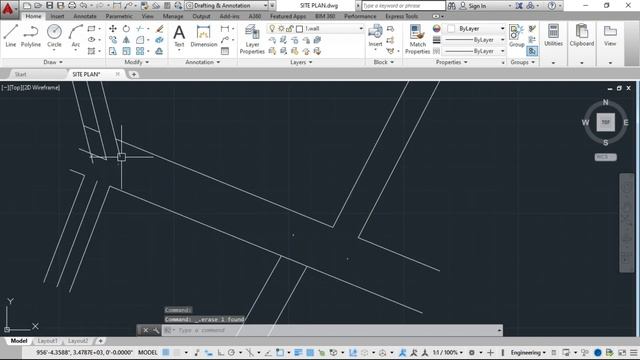640x360 pixels.
Task: Switch to the Insert ribbon tab
Action: pos(57,16)
